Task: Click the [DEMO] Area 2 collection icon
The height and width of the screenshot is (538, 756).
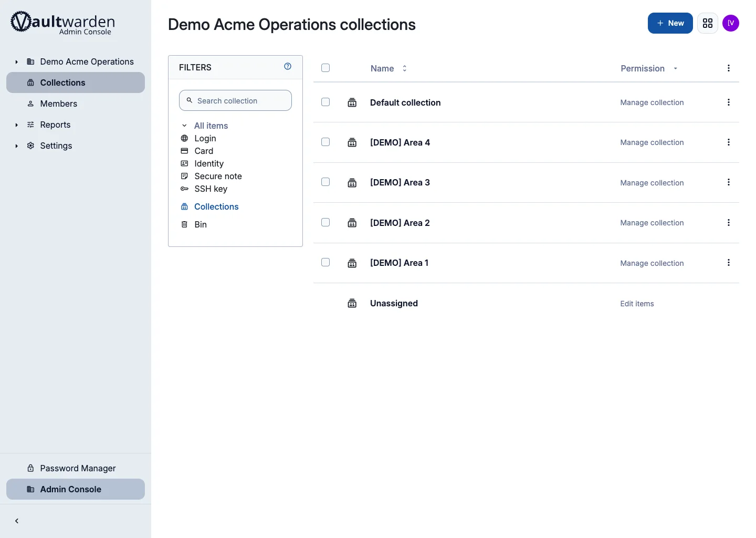Action: tap(352, 223)
